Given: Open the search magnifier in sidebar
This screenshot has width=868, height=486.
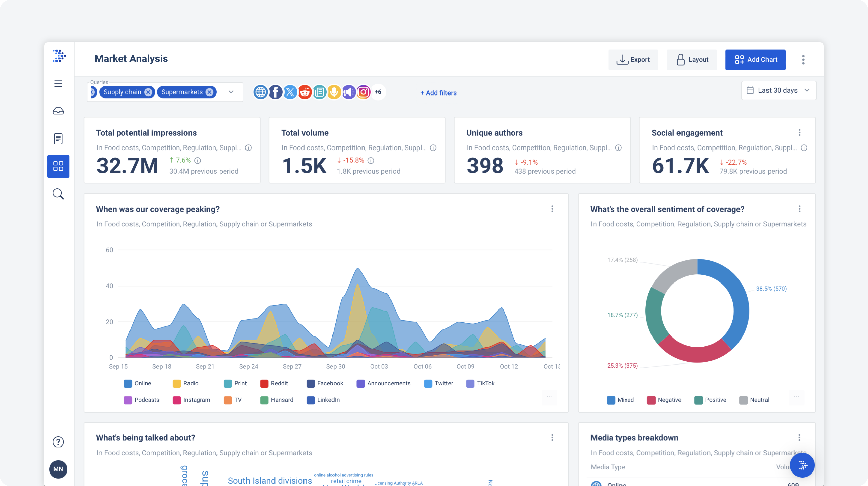Looking at the screenshot, I should (x=58, y=194).
